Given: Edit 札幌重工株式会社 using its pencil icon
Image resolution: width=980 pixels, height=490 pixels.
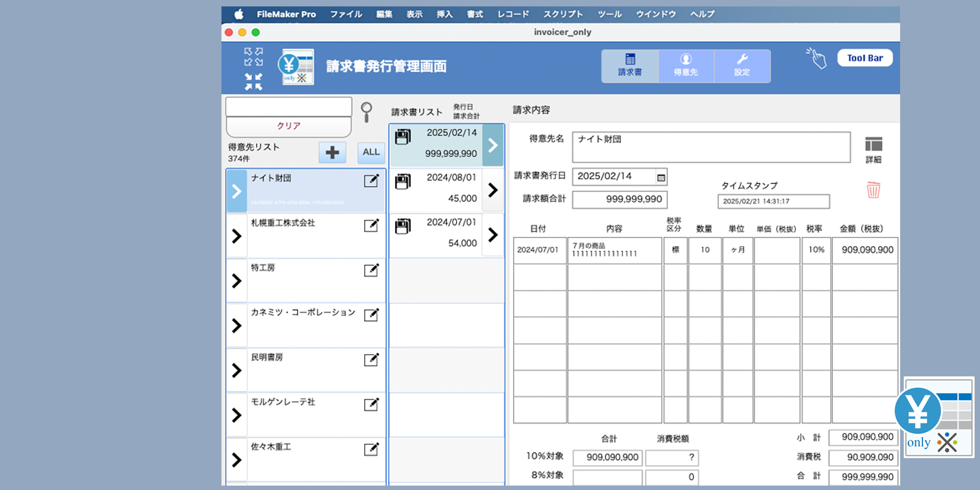Looking at the screenshot, I should pos(371,225).
